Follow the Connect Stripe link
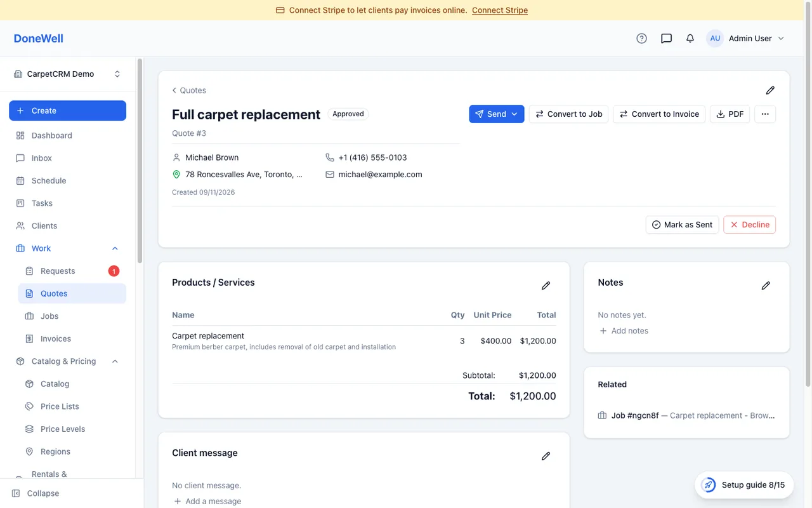This screenshot has width=812, height=508. (500, 10)
